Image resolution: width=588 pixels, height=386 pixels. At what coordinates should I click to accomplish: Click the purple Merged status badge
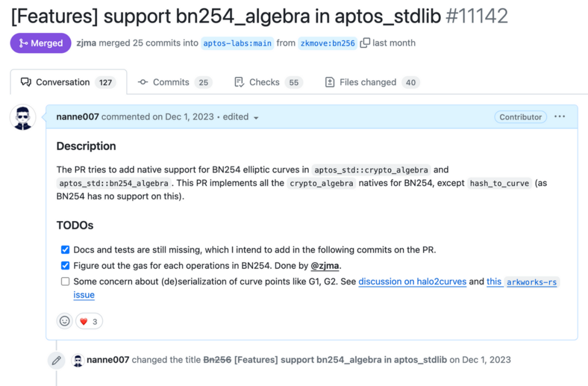(40, 43)
